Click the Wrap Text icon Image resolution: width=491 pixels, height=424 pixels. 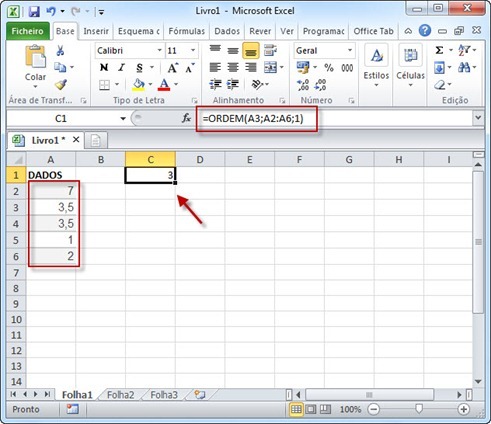tap(270, 50)
